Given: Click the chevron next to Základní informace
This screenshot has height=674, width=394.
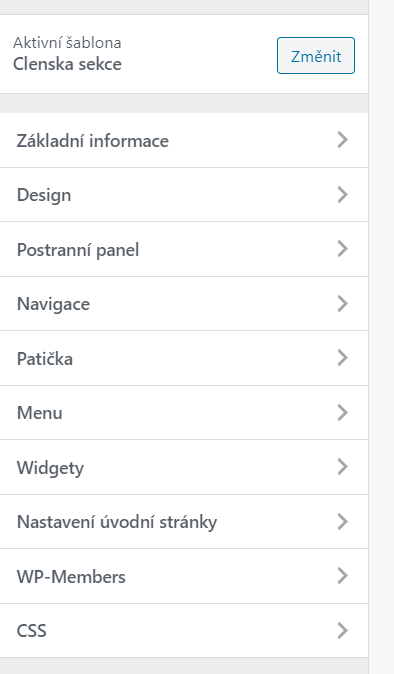Looking at the screenshot, I should click(342, 140).
